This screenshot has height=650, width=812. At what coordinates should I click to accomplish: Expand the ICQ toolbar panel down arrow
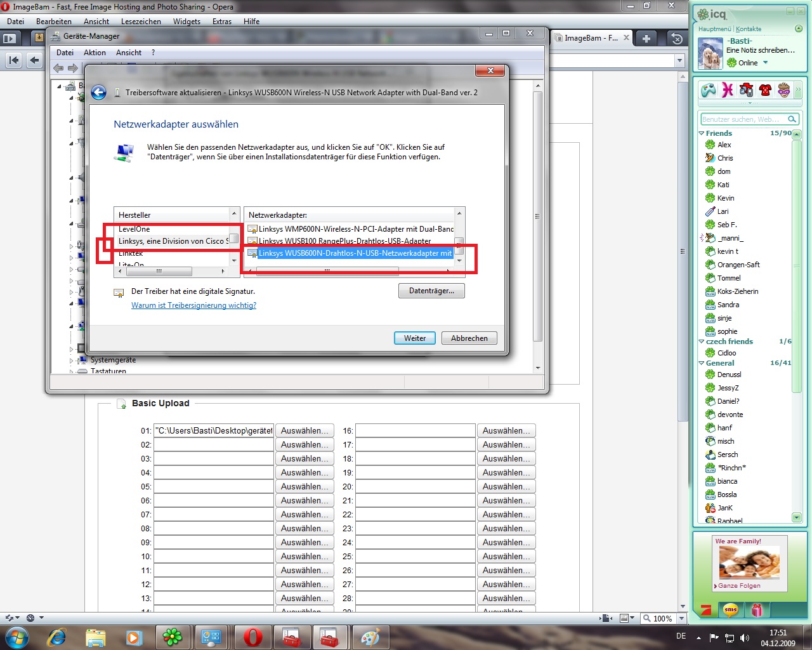[x=750, y=103]
